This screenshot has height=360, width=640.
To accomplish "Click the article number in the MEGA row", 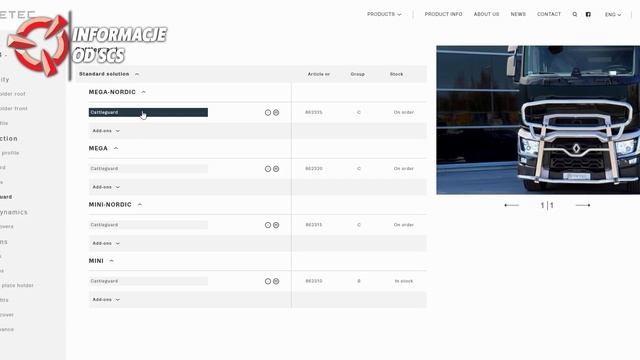I will (314, 169).
